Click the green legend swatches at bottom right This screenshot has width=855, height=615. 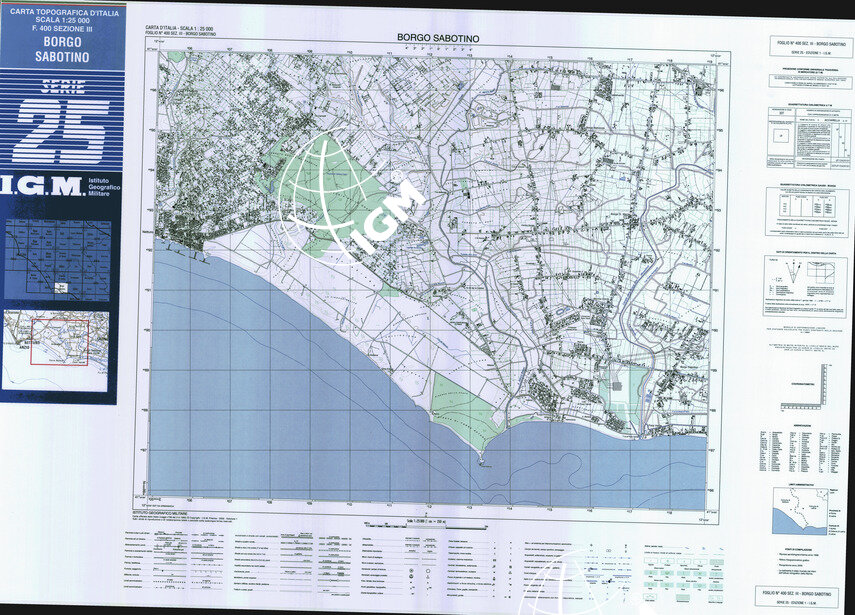[685, 572]
